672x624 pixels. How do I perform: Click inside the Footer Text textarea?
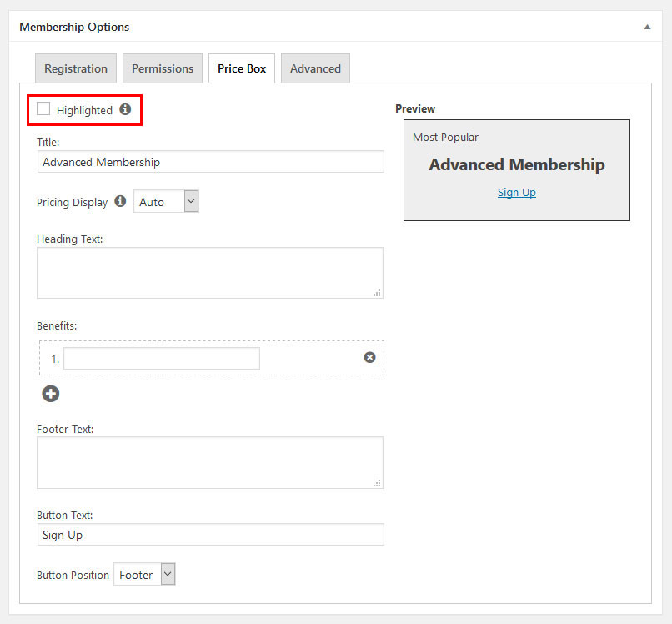(208, 462)
